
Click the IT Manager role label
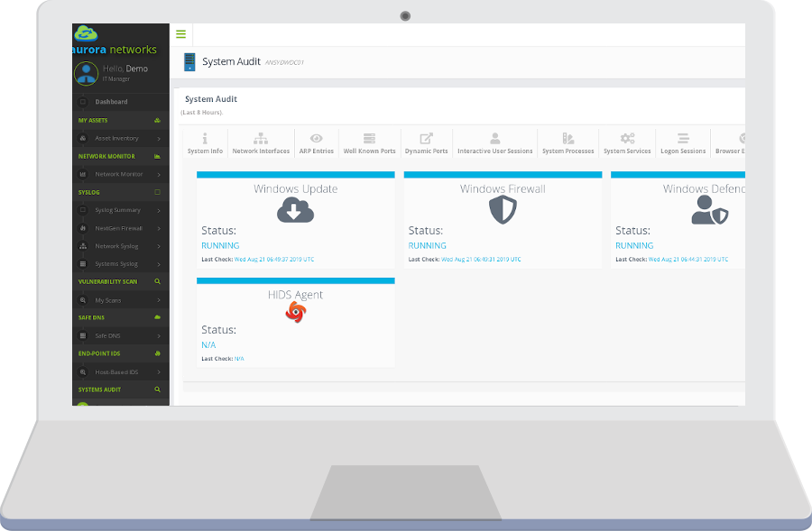[x=116, y=79]
